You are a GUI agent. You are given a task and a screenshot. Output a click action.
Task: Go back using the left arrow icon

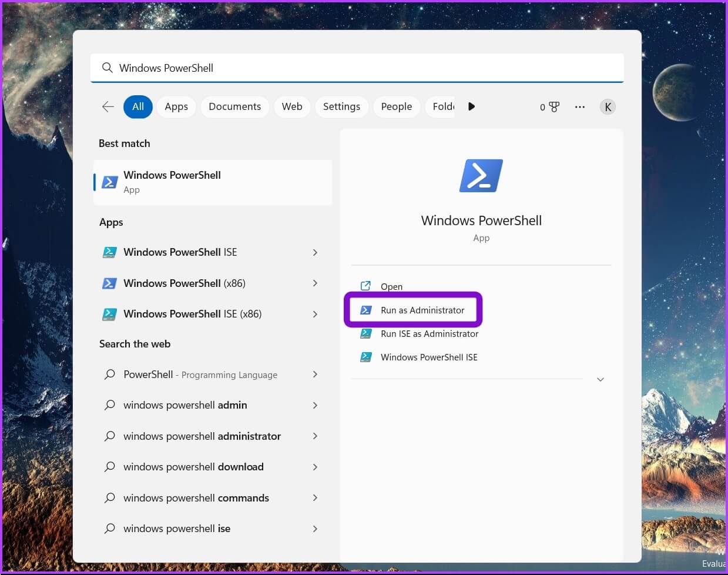tap(108, 106)
